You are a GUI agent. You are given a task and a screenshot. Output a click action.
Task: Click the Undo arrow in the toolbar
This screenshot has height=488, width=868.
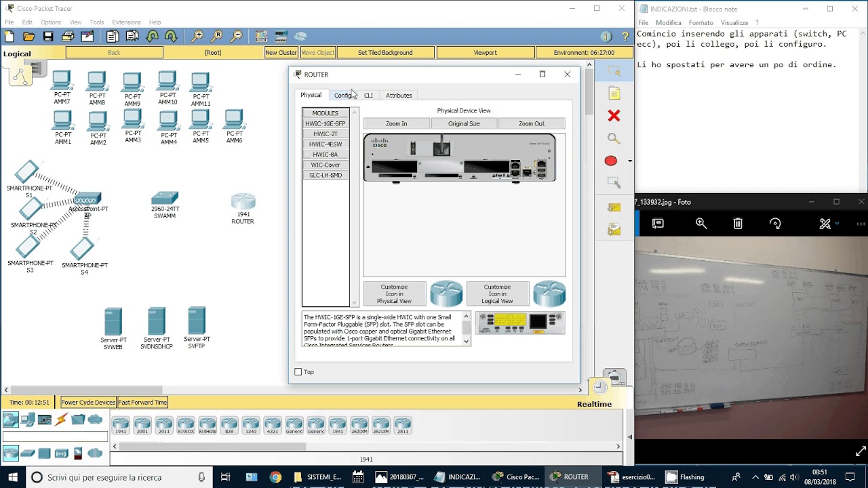[x=152, y=37]
